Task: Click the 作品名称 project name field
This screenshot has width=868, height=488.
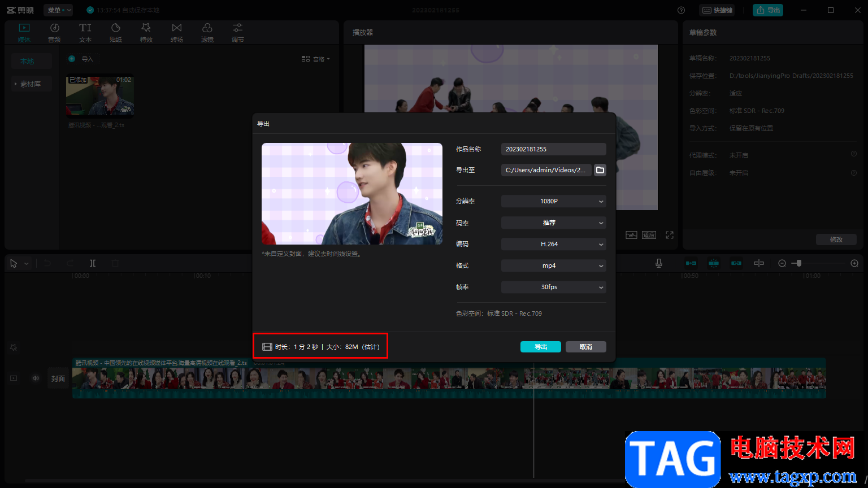Action: point(554,149)
